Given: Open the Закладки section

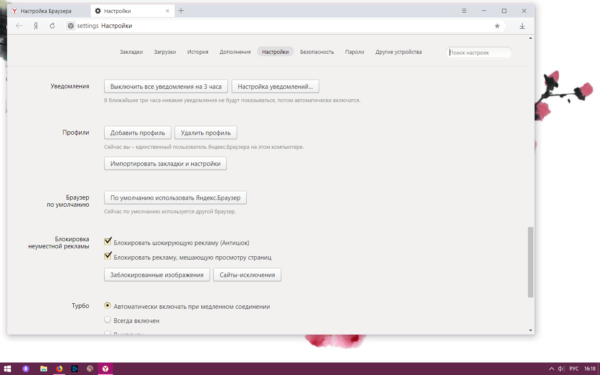Looking at the screenshot, I should pos(131,52).
